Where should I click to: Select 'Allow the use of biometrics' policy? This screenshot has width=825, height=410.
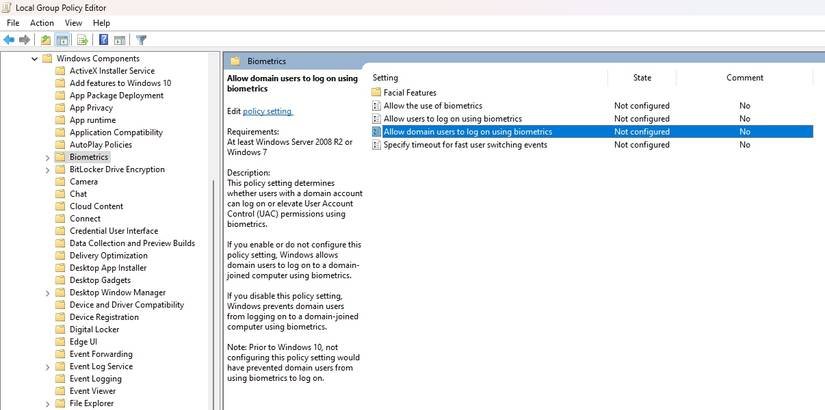[433, 106]
